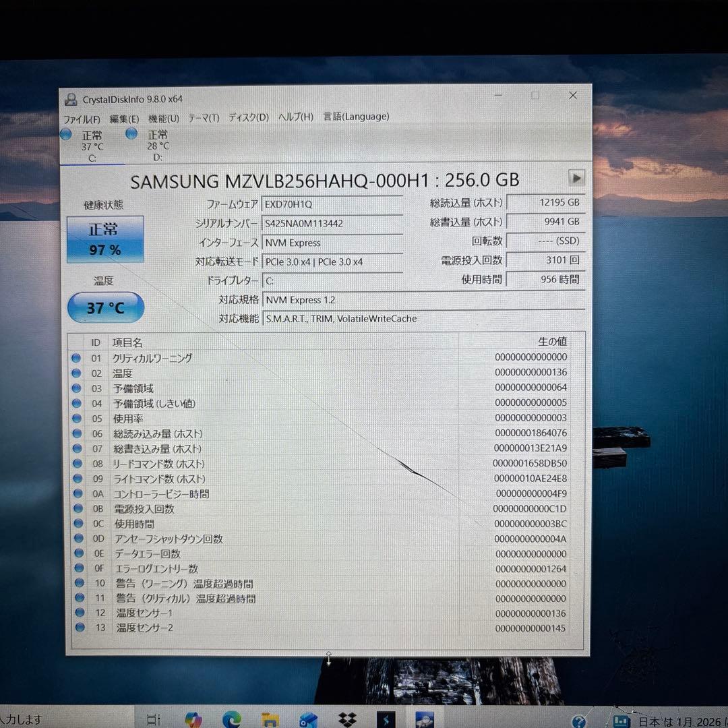This screenshot has height=728, width=728.
Task: Click the raw value 00000013E21A9
Action: point(530,448)
